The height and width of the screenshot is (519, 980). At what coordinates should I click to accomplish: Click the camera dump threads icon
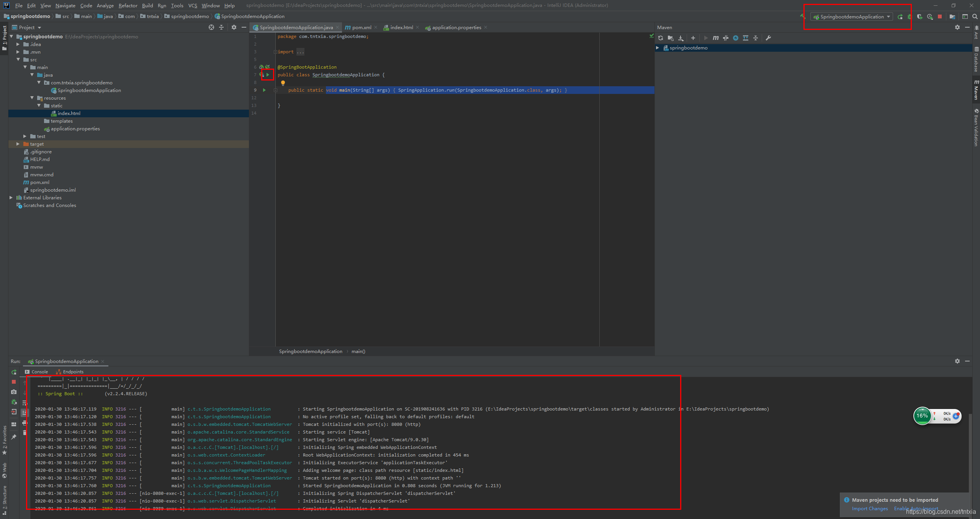coord(14,392)
